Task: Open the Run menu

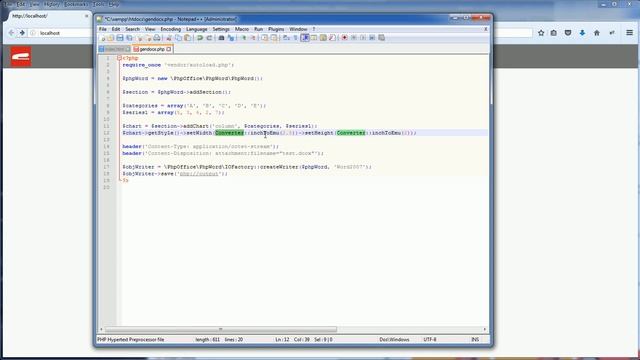Action: tap(258, 29)
